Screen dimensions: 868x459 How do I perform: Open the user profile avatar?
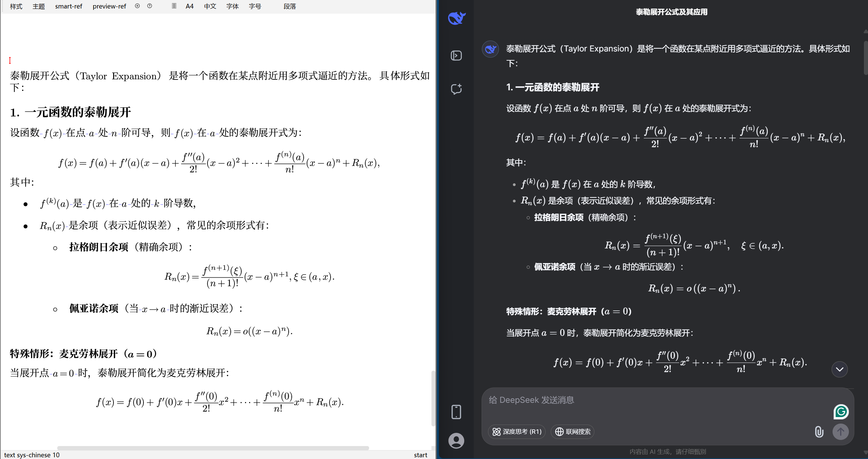tap(456, 441)
